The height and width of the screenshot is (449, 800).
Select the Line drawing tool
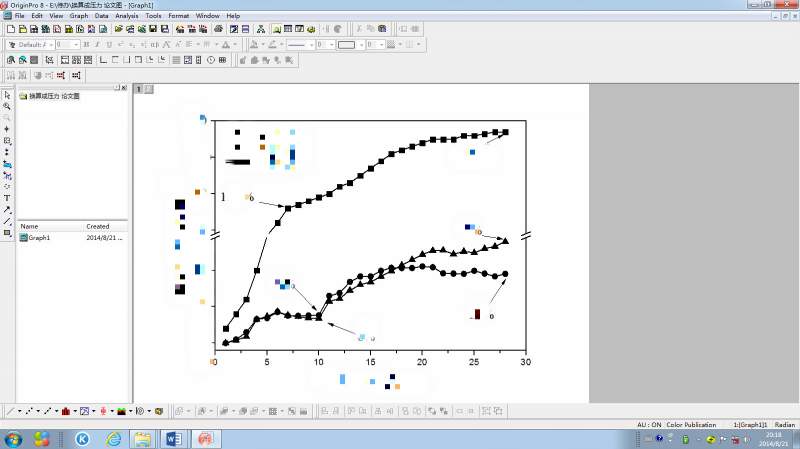[x=7, y=221]
